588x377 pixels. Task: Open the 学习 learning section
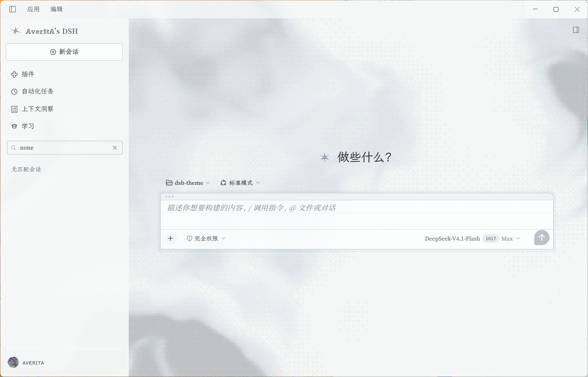tap(23, 126)
